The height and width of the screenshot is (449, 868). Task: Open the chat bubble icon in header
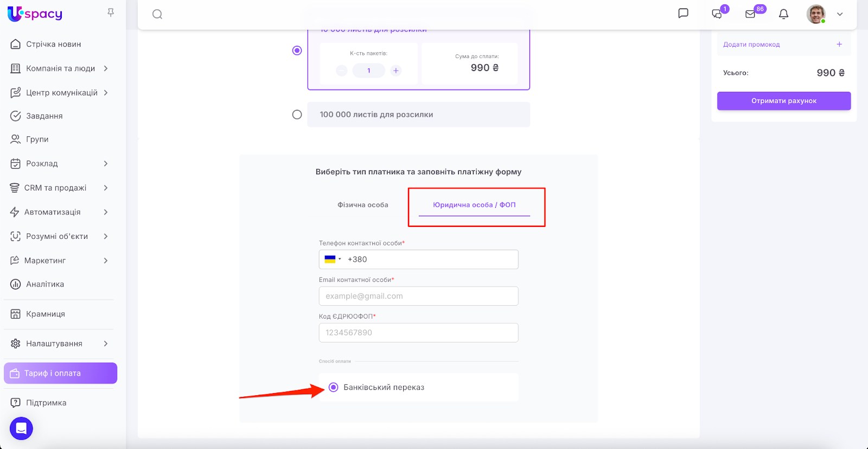(683, 13)
